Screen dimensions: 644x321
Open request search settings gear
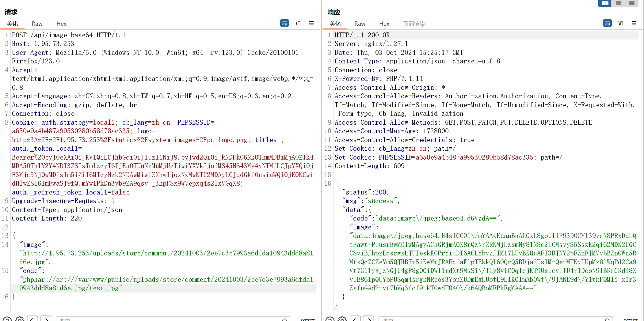[20, 319]
